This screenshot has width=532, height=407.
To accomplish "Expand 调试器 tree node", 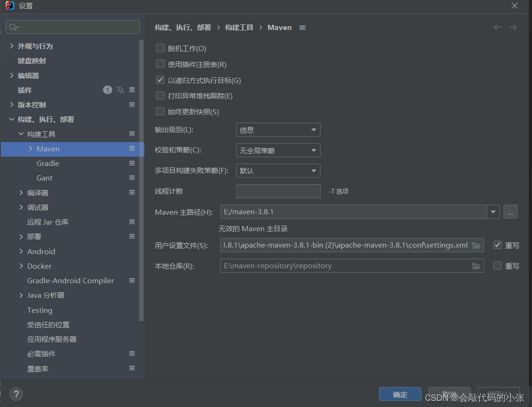I will (21, 207).
